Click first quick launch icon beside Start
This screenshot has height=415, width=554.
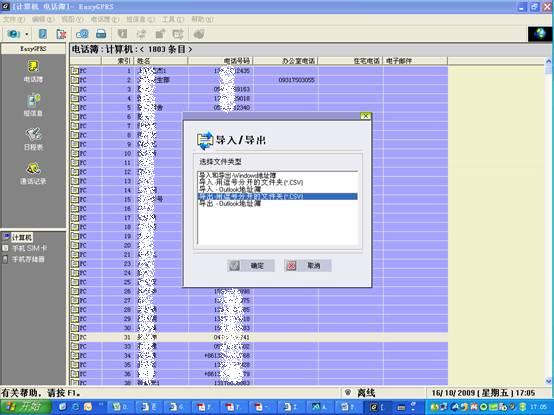(x=62, y=407)
